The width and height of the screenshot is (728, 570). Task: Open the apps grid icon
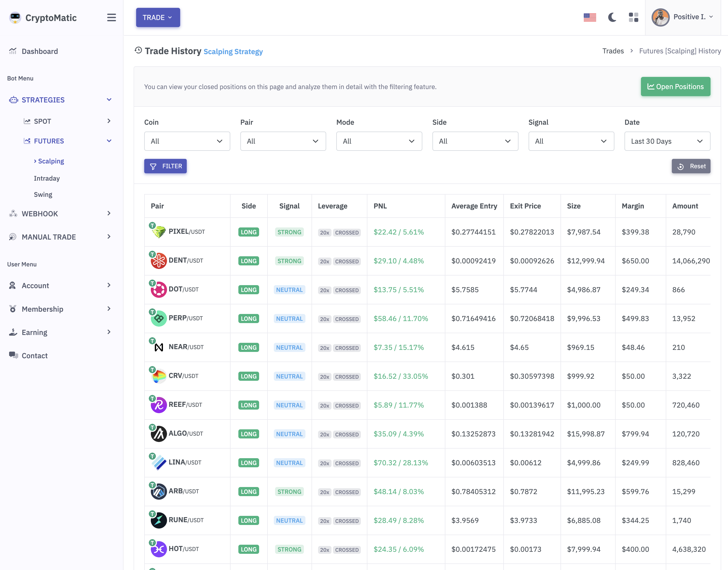(x=633, y=17)
